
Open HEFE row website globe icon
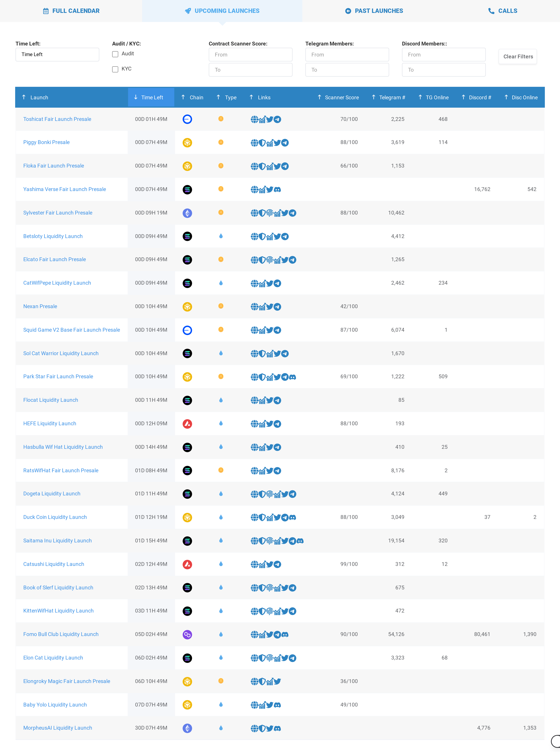click(x=255, y=424)
